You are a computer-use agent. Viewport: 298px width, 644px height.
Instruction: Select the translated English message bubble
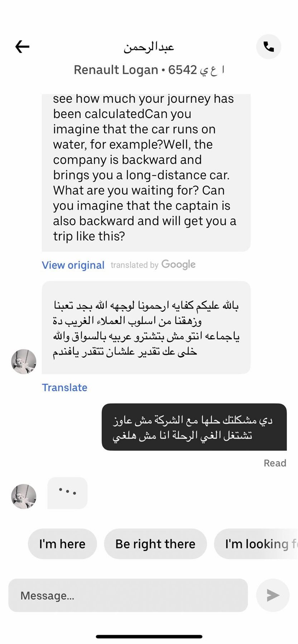pyautogui.click(x=146, y=172)
